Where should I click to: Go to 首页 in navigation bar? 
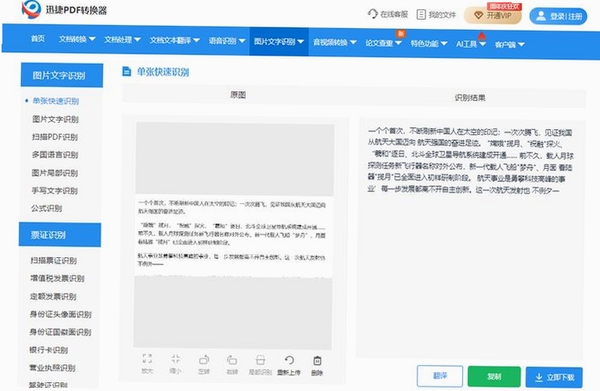[x=38, y=39]
